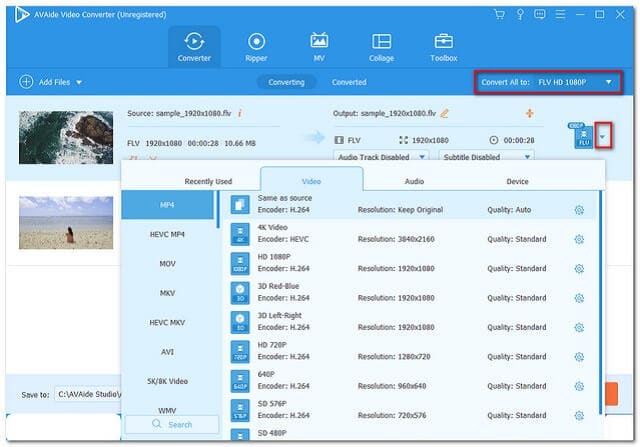Open the Save to path field
This screenshot has height=447, width=640.
coord(88,394)
